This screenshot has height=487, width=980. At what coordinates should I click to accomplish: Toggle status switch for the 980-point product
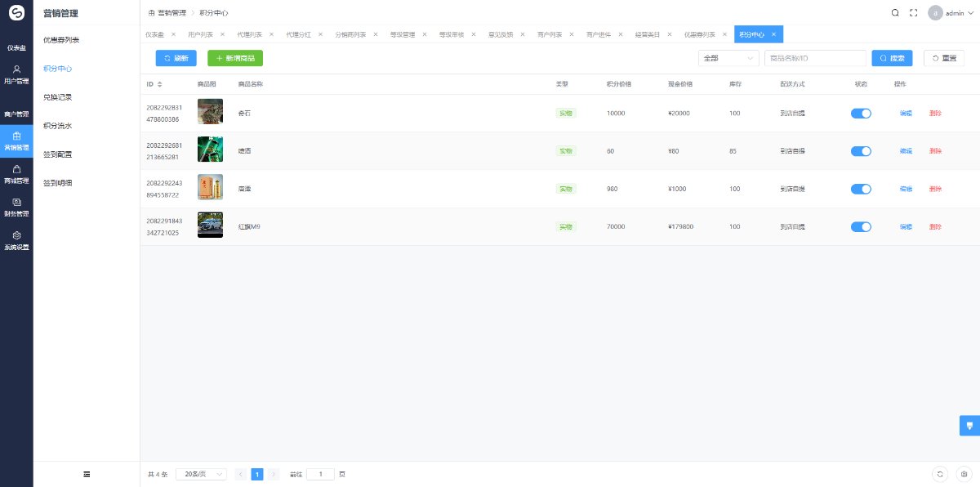point(861,189)
